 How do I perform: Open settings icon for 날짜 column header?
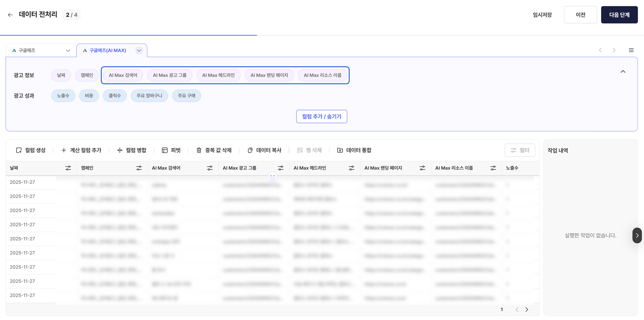68,168
